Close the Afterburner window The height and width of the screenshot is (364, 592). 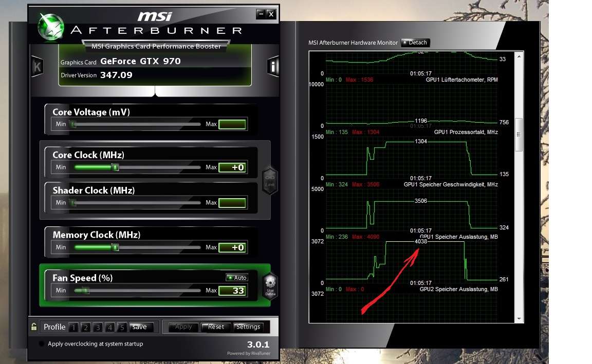pos(271,14)
